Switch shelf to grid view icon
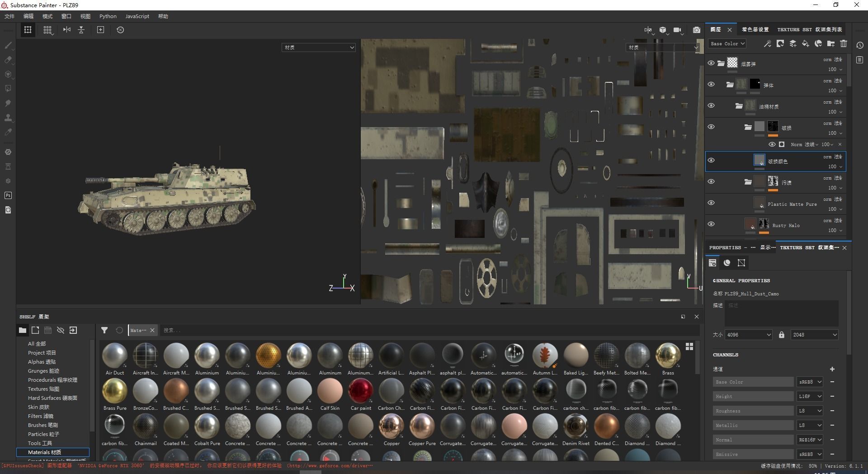The width and height of the screenshot is (868, 474). click(689, 346)
